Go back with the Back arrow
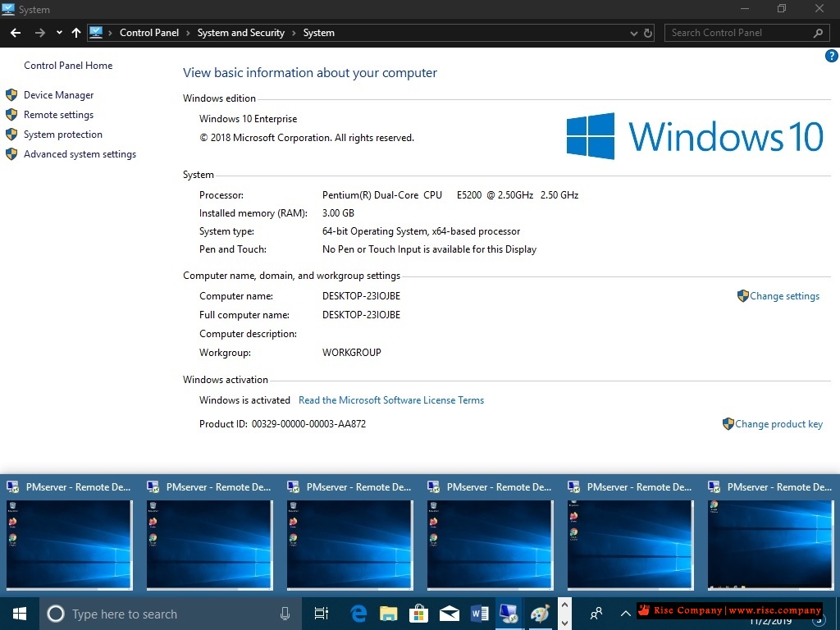The image size is (840, 630). pyautogui.click(x=16, y=33)
